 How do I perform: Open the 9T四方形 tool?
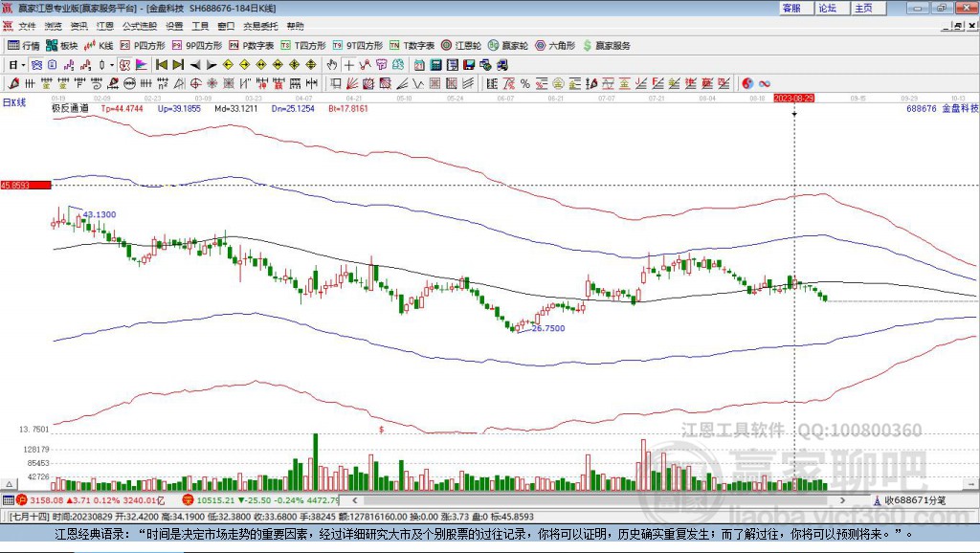tap(358, 46)
